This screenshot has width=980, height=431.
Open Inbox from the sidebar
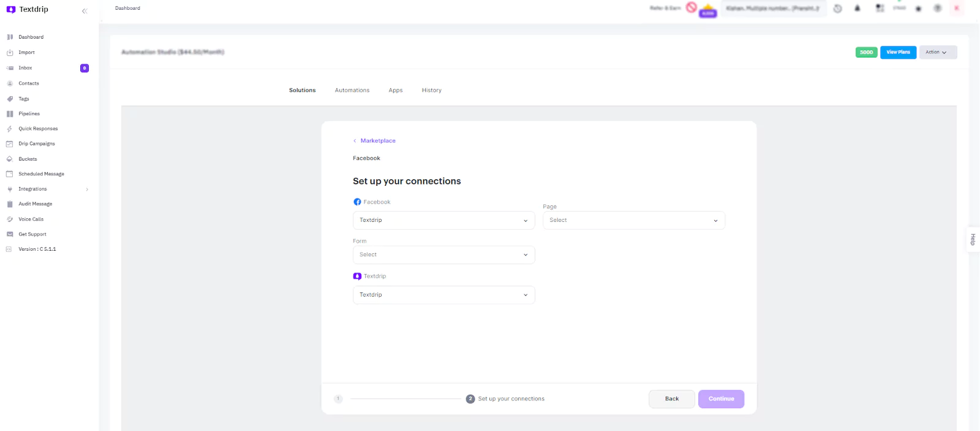[x=25, y=68]
